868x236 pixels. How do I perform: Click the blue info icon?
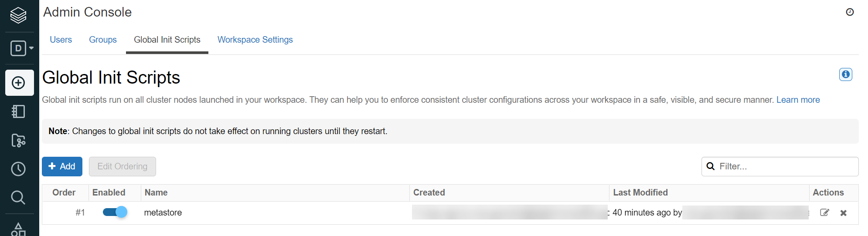pyautogui.click(x=846, y=74)
